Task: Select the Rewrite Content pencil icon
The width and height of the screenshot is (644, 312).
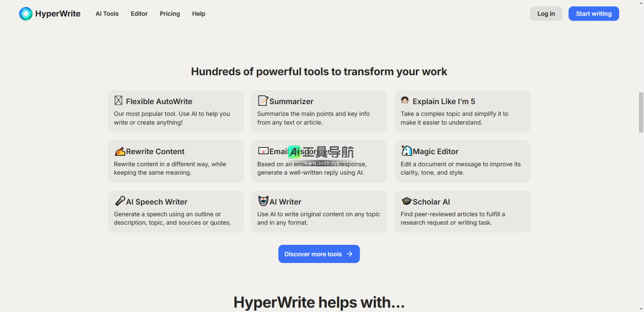Action: click(119, 151)
